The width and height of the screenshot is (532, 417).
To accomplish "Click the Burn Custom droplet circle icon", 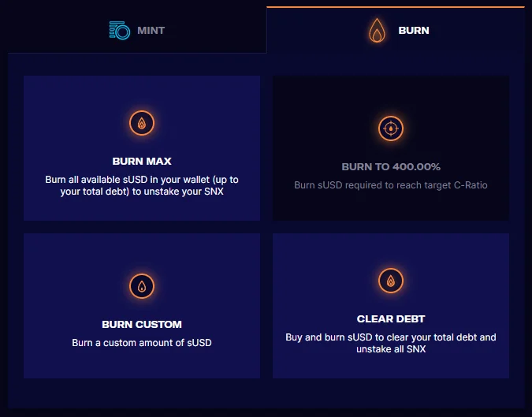I will click(x=142, y=286).
